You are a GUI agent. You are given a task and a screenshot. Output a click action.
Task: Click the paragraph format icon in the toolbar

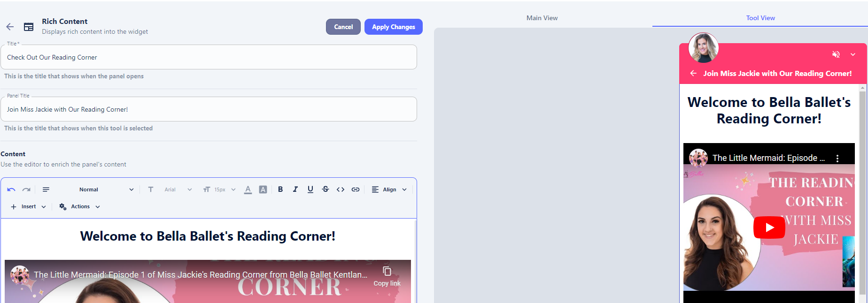point(46,189)
